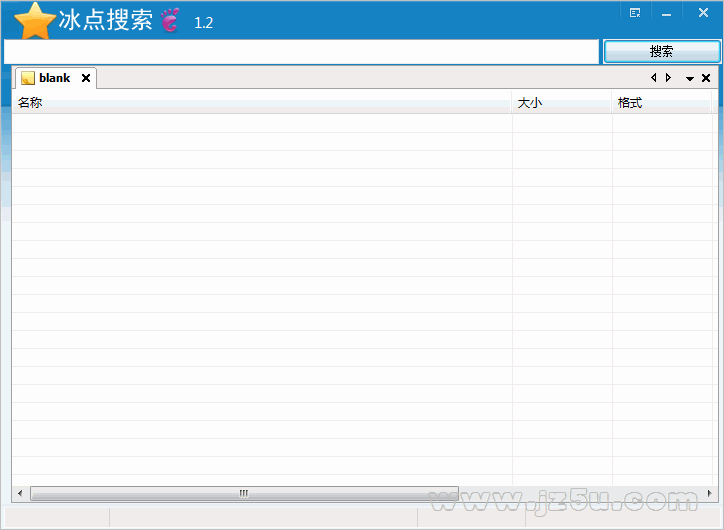Open the skin menu icon in title bar
Viewport: 724px width, 530px height.
coord(635,12)
